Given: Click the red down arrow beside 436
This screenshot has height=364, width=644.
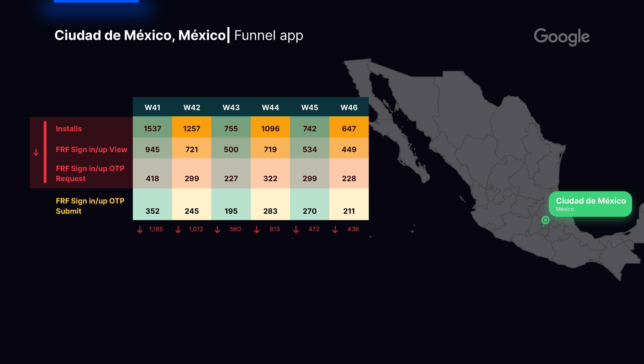Looking at the screenshot, I should point(335,229).
